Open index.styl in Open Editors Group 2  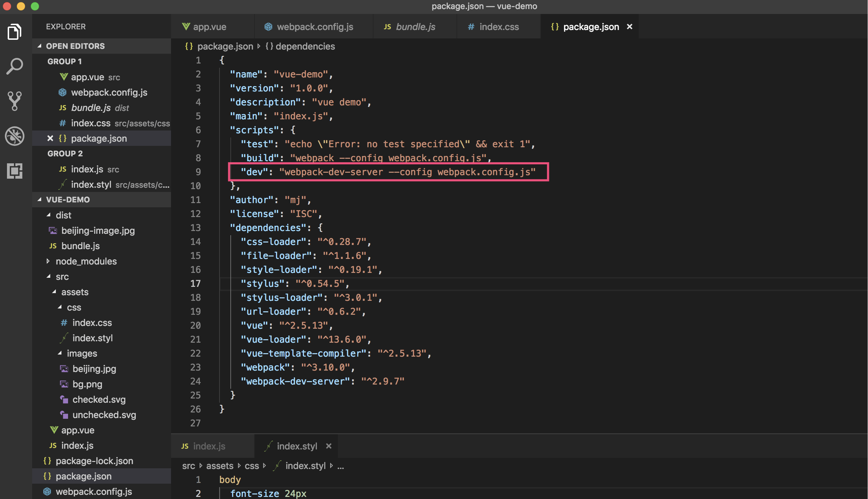[x=102, y=184]
